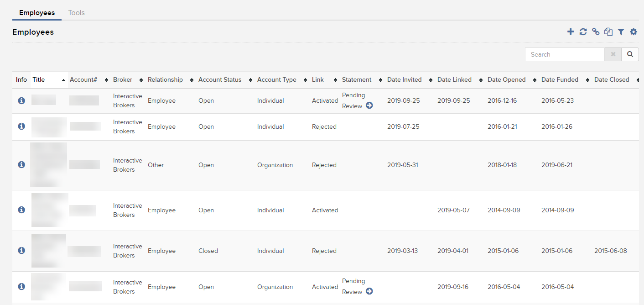Select the Employees tab

tap(37, 13)
